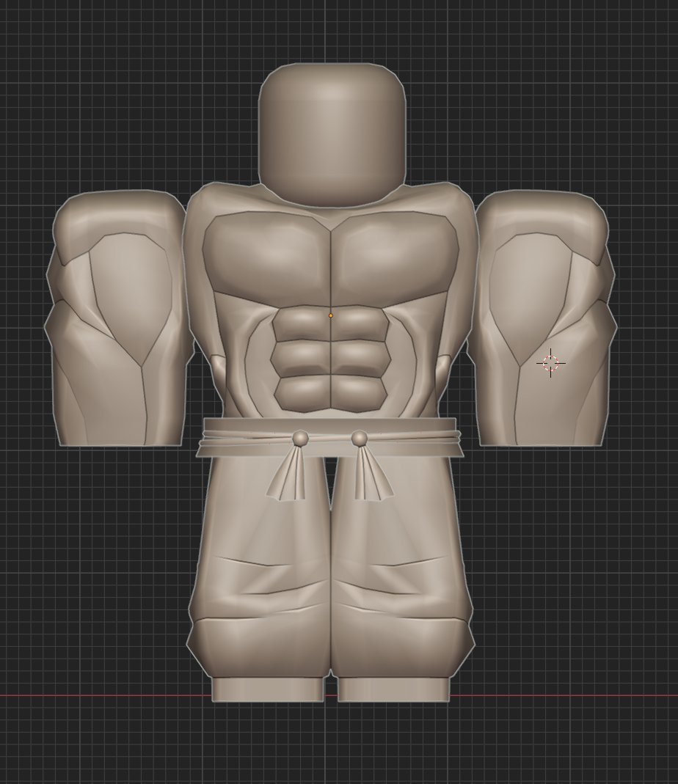This screenshot has height=784, width=678.
Task: Select the arm without the 3D cursor
Action: (x=119, y=318)
